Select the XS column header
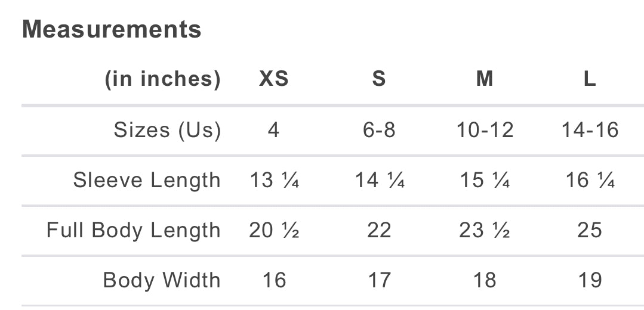Image resolution: width=644 pixels, height=310 pixels. 274,79
